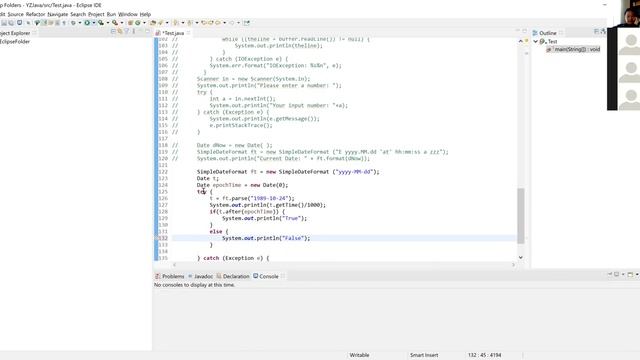Click the editor scroll up arrow

(x=521, y=41)
